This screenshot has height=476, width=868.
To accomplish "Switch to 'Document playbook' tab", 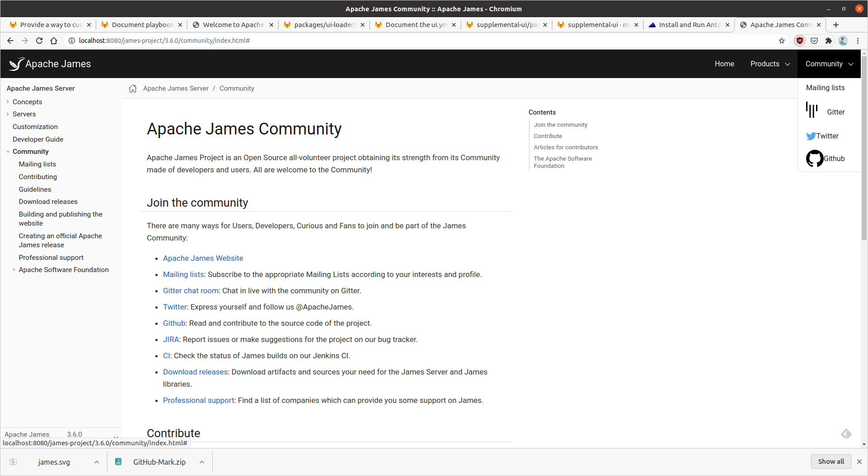I will [141, 25].
